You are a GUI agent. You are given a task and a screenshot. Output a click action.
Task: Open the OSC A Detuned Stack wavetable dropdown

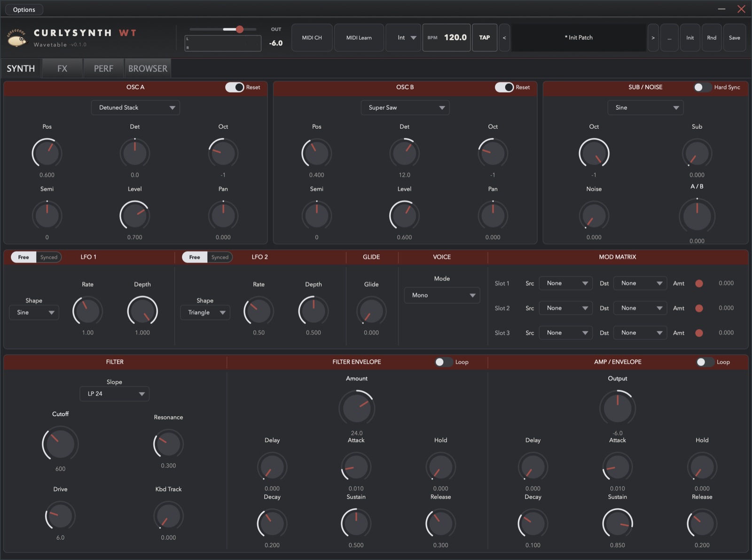click(135, 108)
